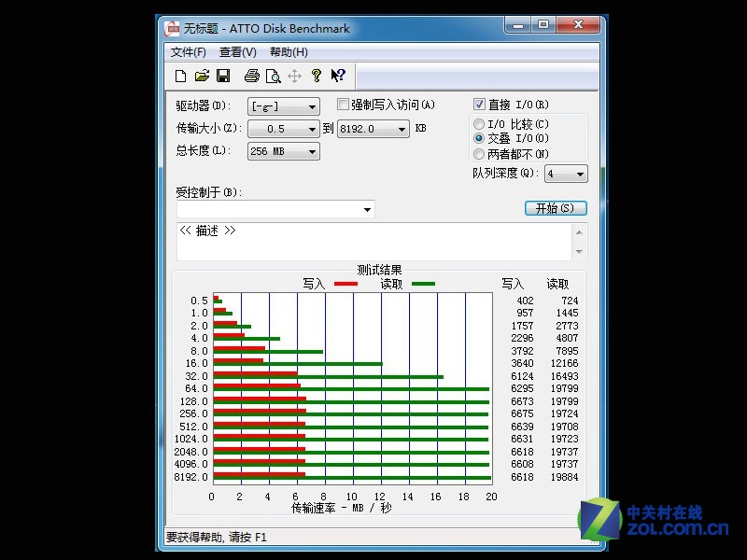Open the 文件(F) menu
747x560 pixels.
[188, 52]
